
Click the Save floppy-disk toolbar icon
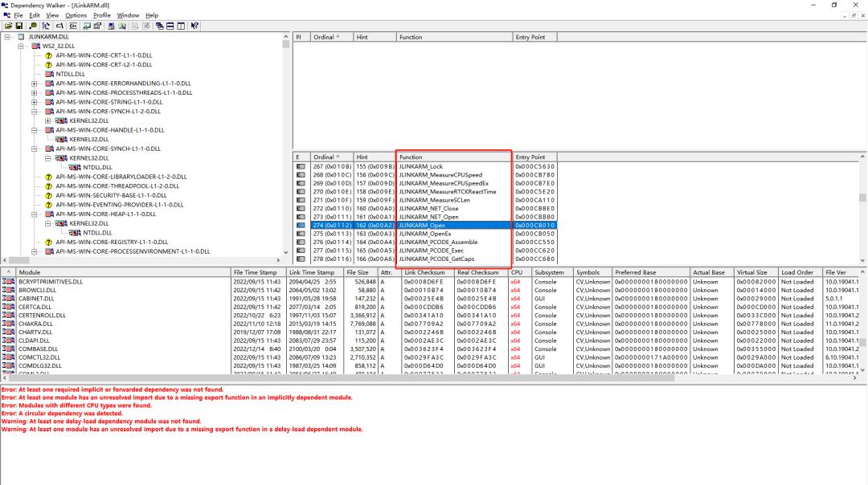(18, 26)
